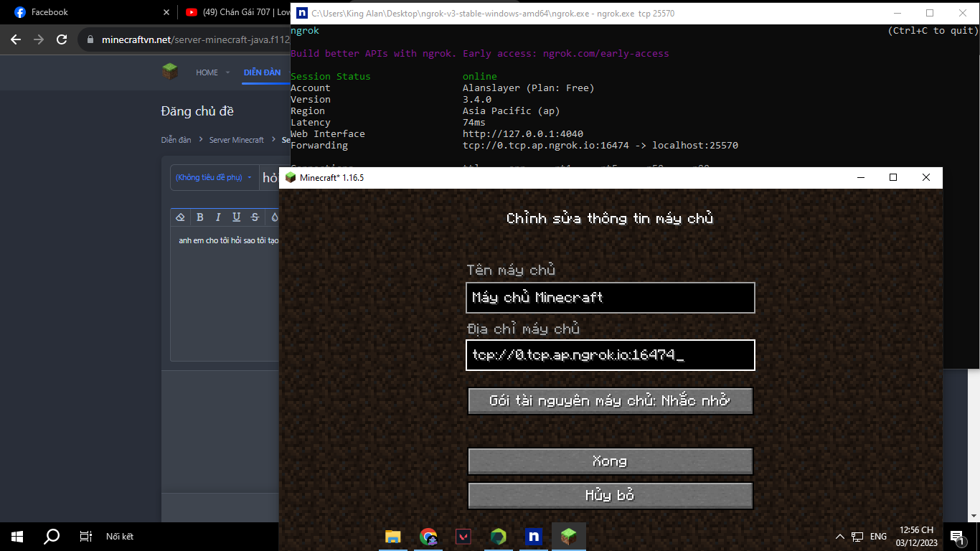The height and width of the screenshot is (551, 980).
Task: Close the Minecraft 1.16.5 window
Action: tap(926, 177)
